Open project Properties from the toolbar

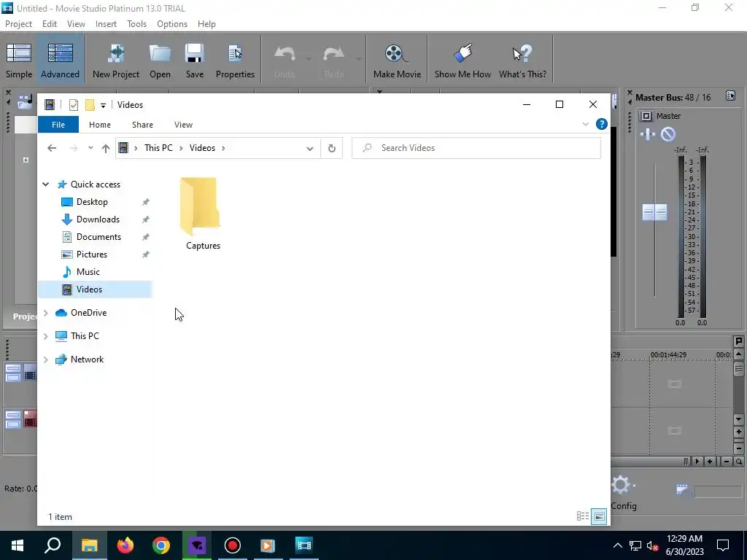[235, 60]
